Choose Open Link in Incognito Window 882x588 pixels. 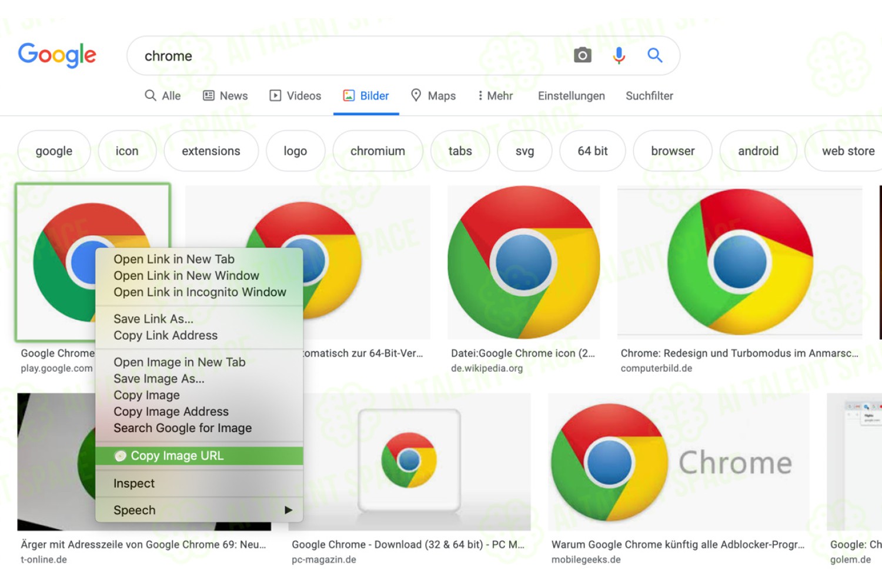199,292
